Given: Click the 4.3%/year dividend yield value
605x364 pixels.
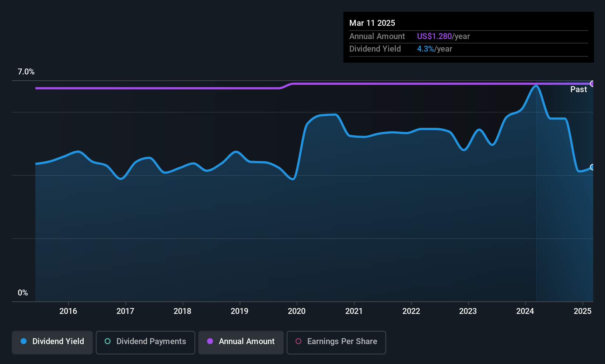Looking at the screenshot, I should click(434, 49).
